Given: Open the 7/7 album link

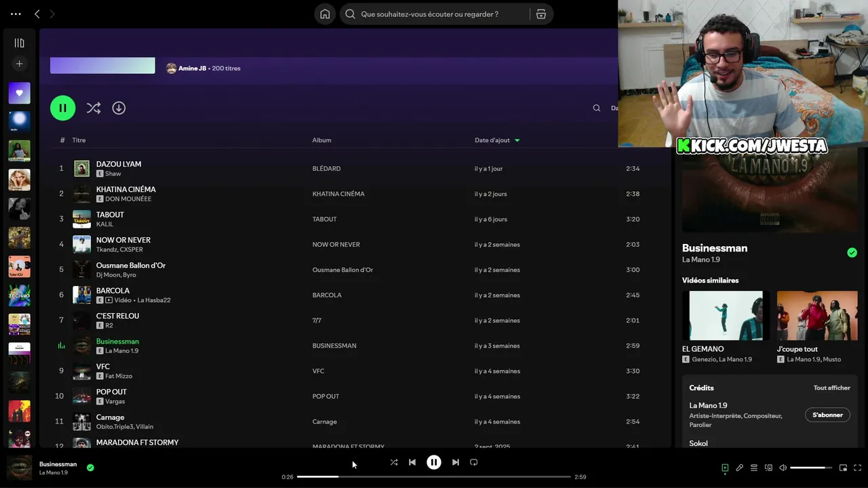Looking at the screenshot, I should pyautogui.click(x=317, y=321).
